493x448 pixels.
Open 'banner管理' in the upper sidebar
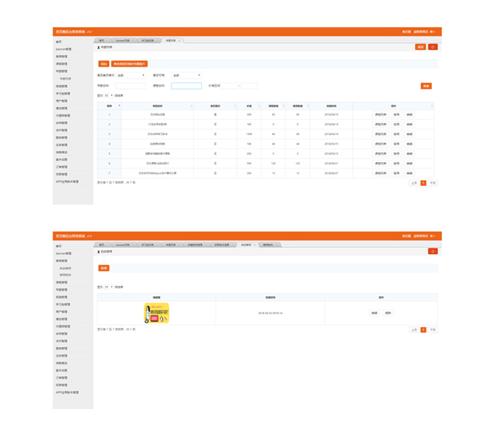64,49
